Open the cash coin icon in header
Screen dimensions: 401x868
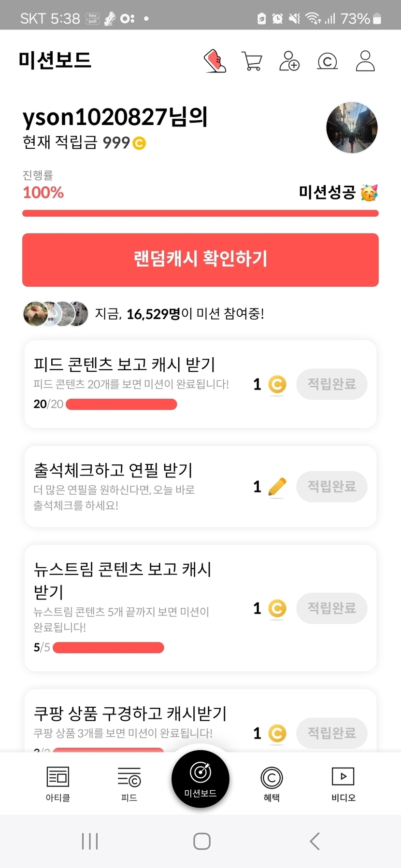327,61
